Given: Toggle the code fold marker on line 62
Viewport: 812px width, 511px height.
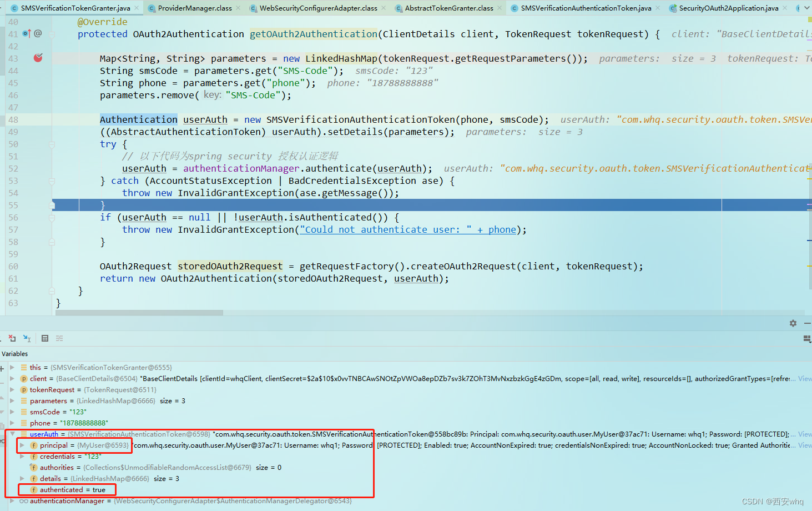Looking at the screenshot, I should [52, 291].
